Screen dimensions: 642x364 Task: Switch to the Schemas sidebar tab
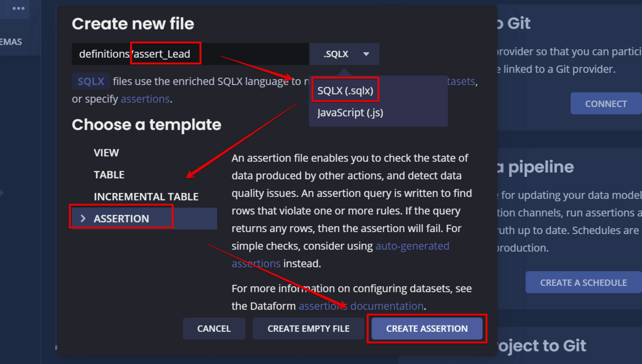pyautogui.click(x=11, y=42)
